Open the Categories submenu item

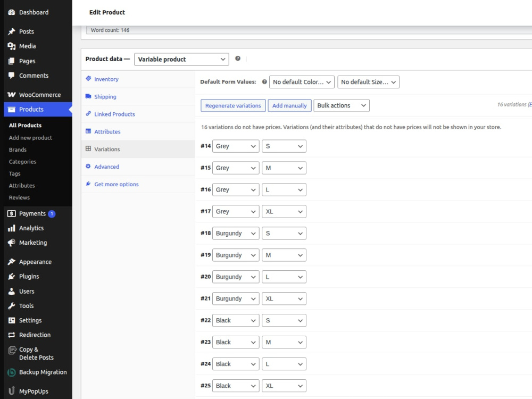tap(22, 162)
